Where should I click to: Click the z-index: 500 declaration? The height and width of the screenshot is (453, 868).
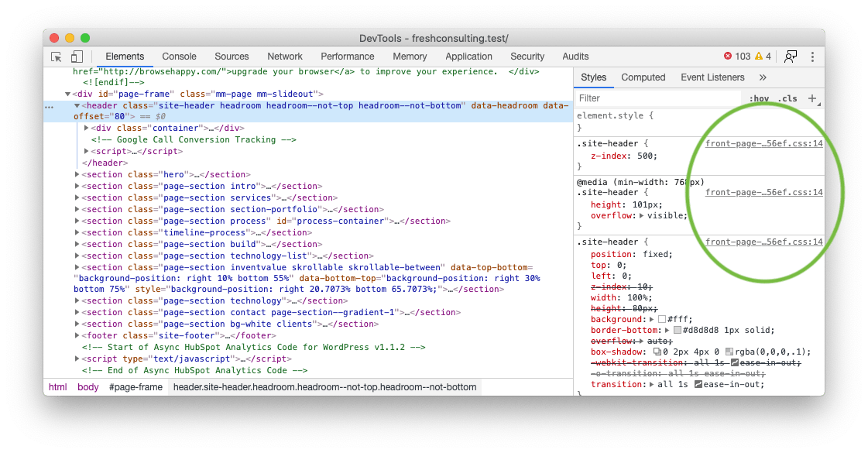click(624, 156)
